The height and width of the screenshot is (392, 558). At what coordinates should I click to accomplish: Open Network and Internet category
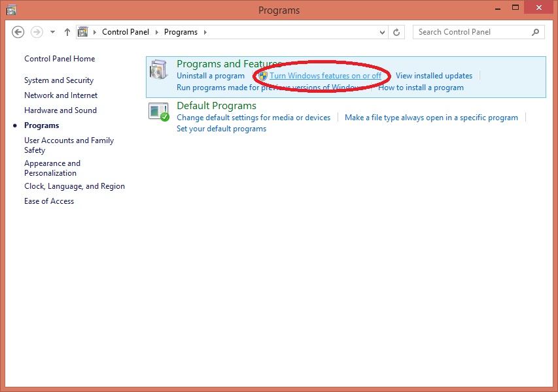(61, 95)
